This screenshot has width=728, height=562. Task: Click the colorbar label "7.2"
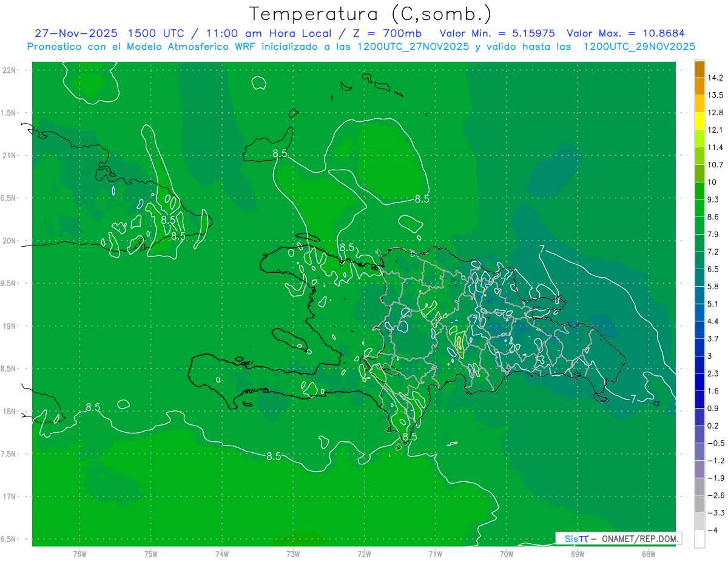713,252
